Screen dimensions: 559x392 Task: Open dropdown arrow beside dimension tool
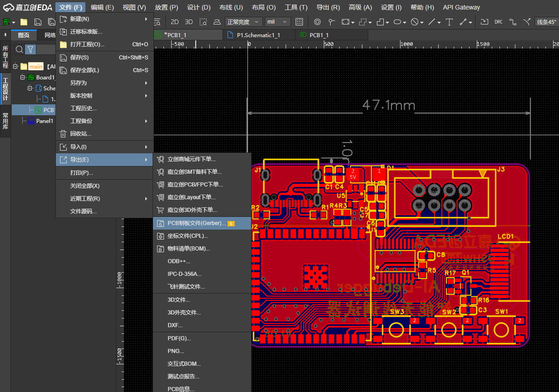(471, 22)
